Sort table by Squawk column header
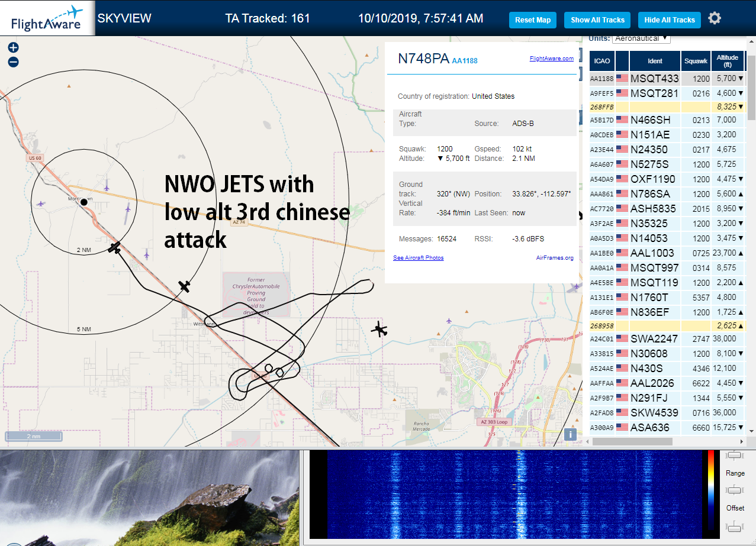Screen dimensions: 756x546 coord(696,60)
